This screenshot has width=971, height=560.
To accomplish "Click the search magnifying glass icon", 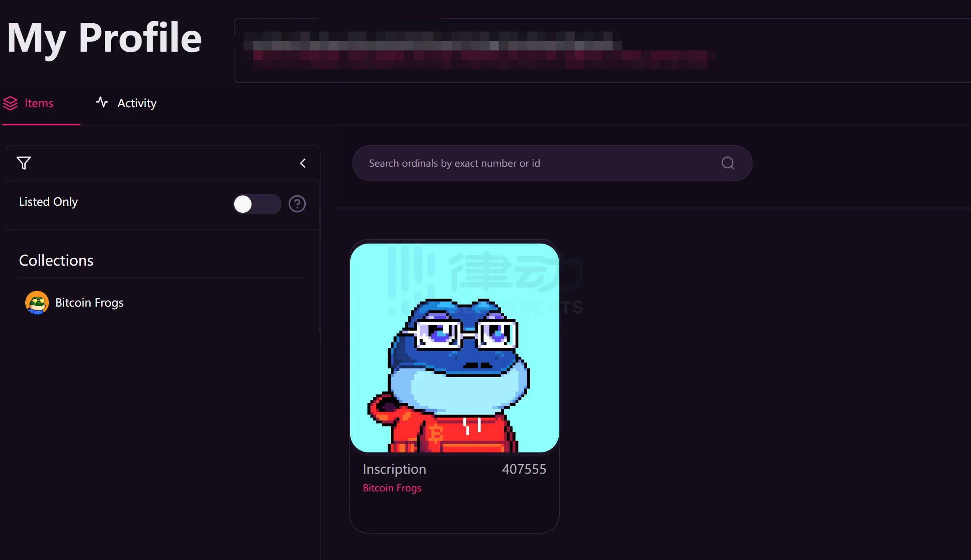I will point(728,163).
